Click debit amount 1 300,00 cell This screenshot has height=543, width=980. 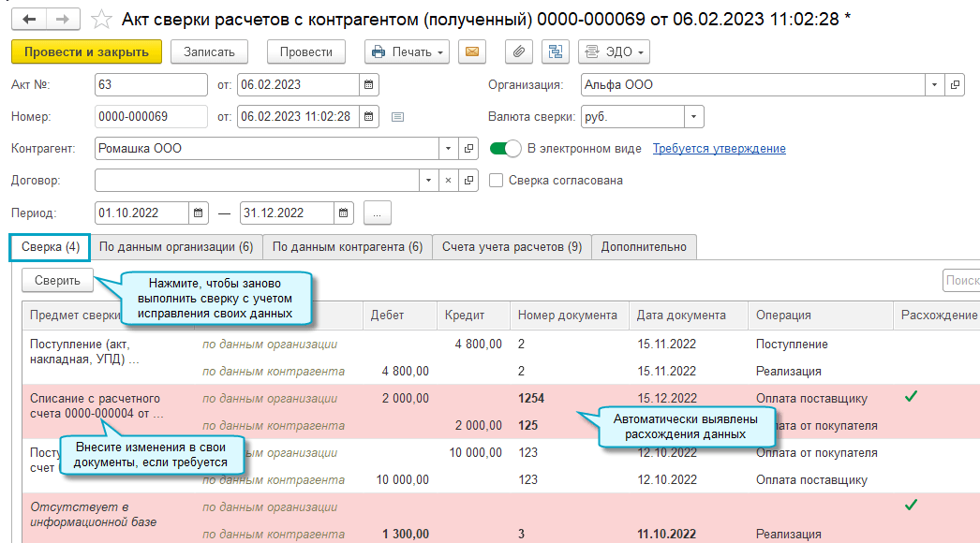(x=406, y=535)
